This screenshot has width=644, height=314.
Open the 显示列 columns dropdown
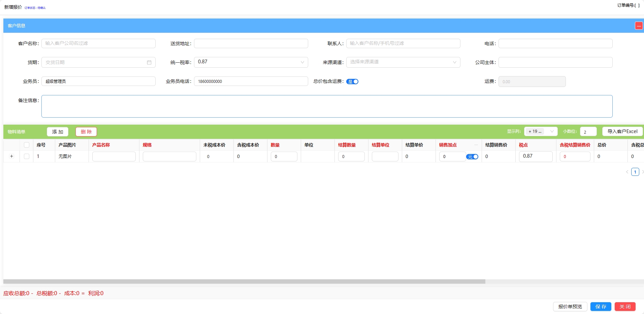click(x=541, y=131)
